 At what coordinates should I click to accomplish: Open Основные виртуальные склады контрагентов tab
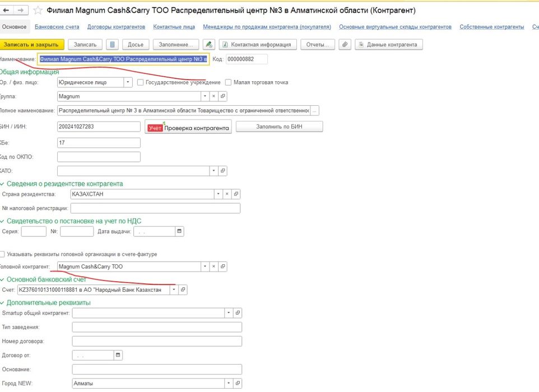pos(396,27)
